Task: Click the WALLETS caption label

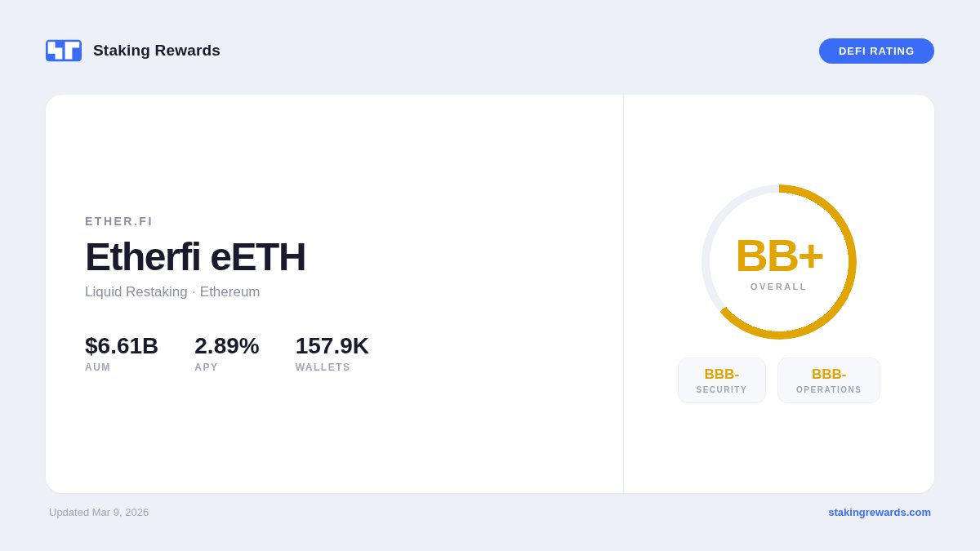Action: coord(323,367)
